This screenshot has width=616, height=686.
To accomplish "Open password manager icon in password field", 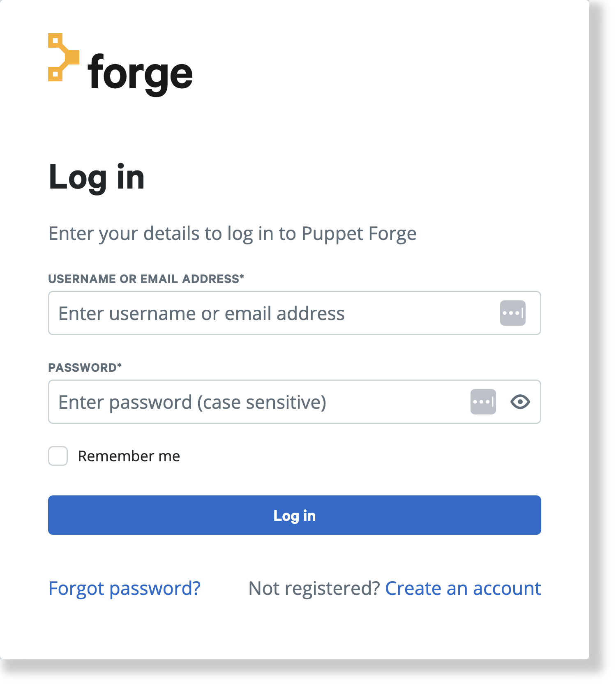I will [x=483, y=402].
